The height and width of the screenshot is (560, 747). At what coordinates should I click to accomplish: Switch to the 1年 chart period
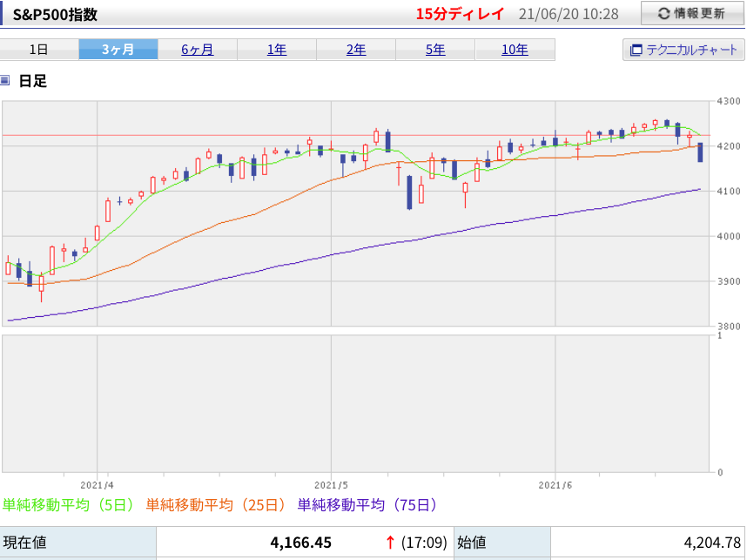(x=277, y=50)
